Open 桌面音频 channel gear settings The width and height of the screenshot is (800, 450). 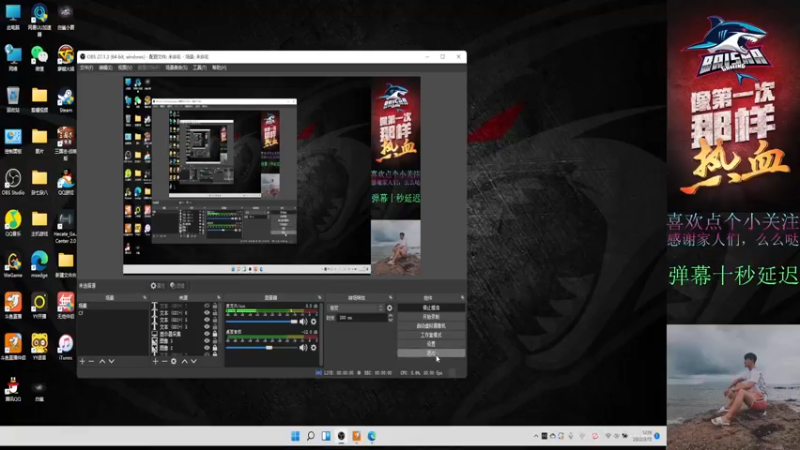(x=314, y=347)
